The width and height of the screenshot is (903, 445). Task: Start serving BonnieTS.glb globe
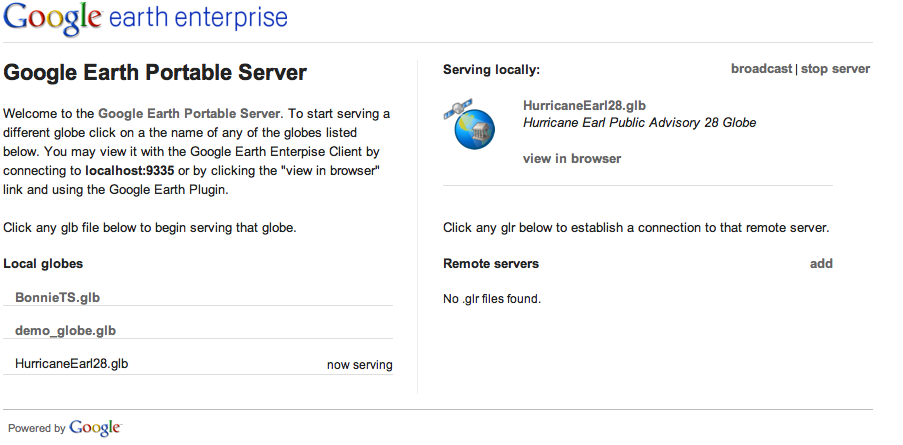click(x=58, y=297)
